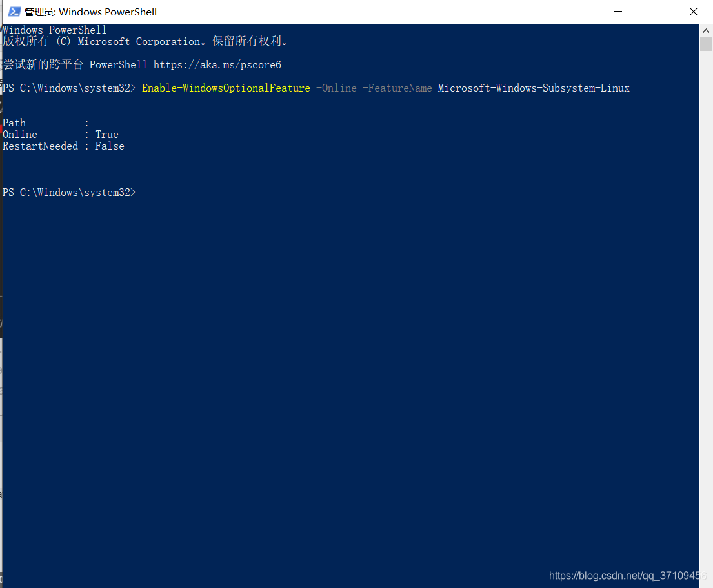
Task: Maximize the PowerShell window
Action: tap(656, 12)
